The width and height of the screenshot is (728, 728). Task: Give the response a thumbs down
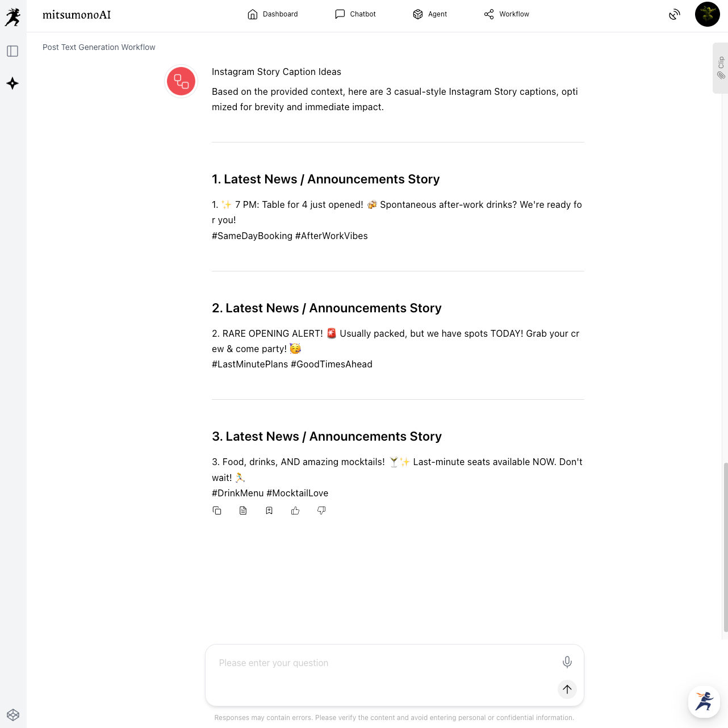coord(321,511)
